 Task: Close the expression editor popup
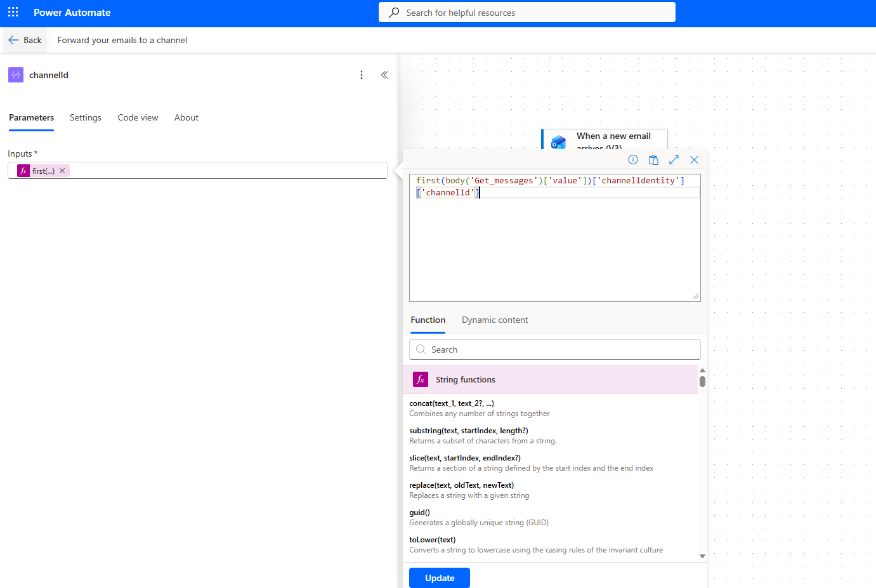tap(694, 160)
